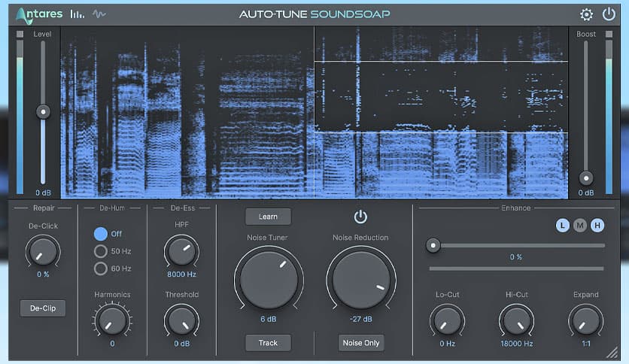629x364 pixels.
Task: Click the 8000 Hz HPF value
Action: pyautogui.click(x=182, y=275)
